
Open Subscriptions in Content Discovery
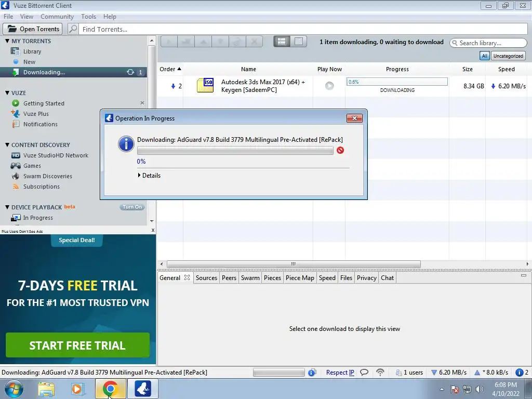(42, 187)
